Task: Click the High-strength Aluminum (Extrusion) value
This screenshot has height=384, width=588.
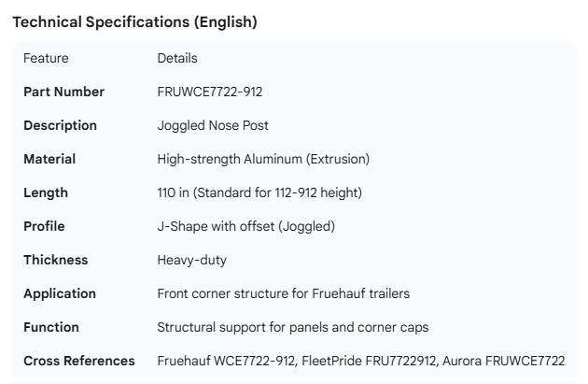Action: 263,159
